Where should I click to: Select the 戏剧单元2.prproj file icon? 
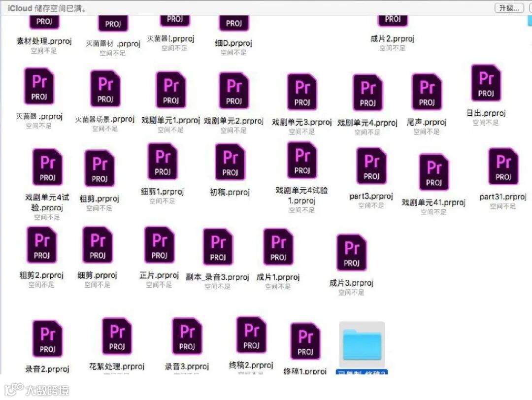[x=234, y=91]
